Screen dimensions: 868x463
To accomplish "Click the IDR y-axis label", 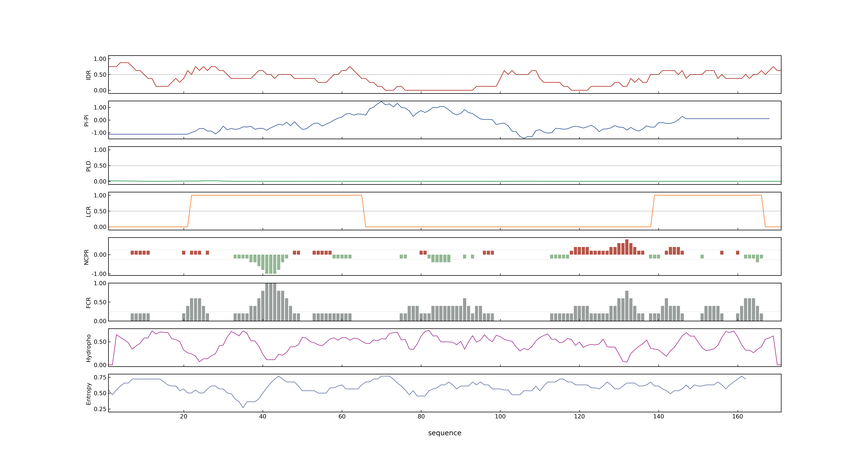I will click(88, 75).
